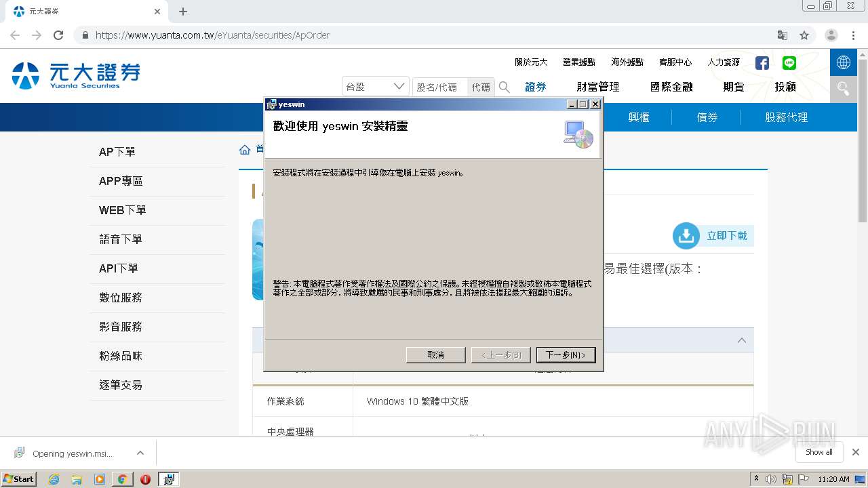Click the globe language icon
868x488 pixels.
coord(844,62)
